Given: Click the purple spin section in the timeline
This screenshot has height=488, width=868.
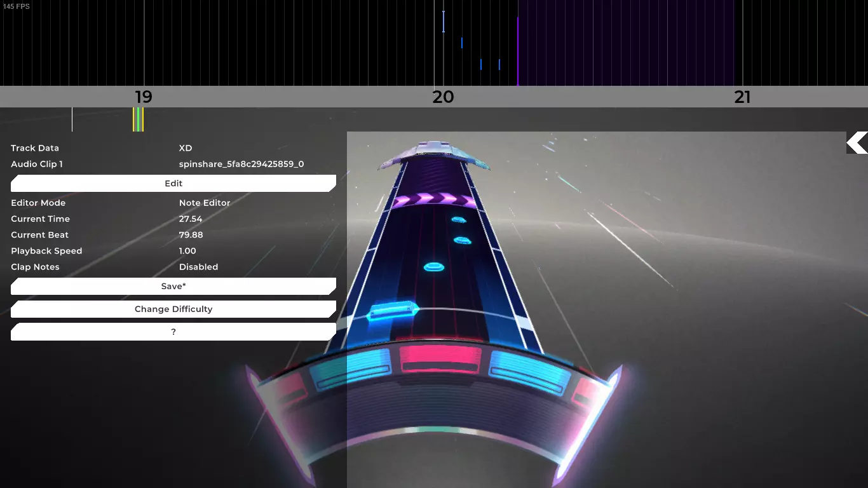Looking at the screenshot, I should 626,43.
